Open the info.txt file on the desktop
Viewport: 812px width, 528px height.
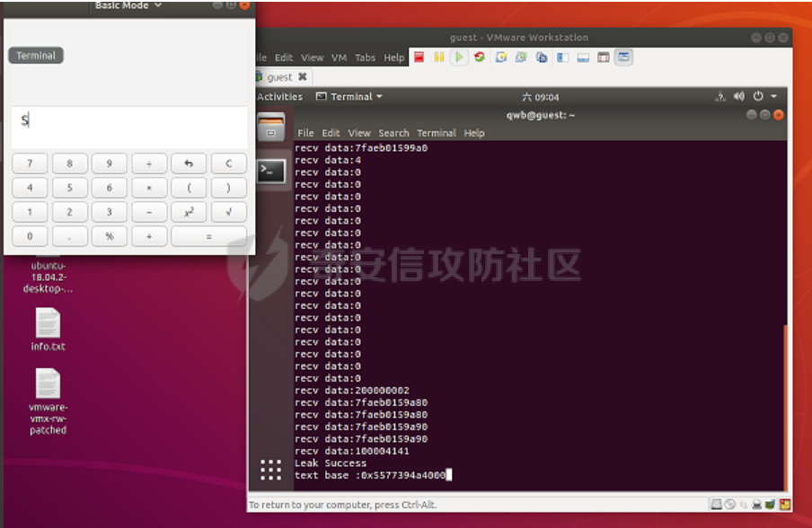[48, 330]
